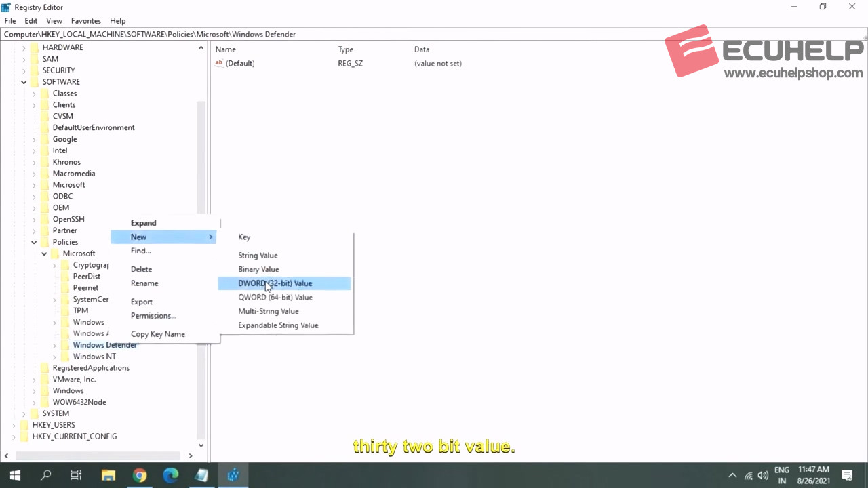This screenshot has height=488, width=868.
Task: Click the CVSM folder icon
Action: pyautogui.click(x=45, y=117)
